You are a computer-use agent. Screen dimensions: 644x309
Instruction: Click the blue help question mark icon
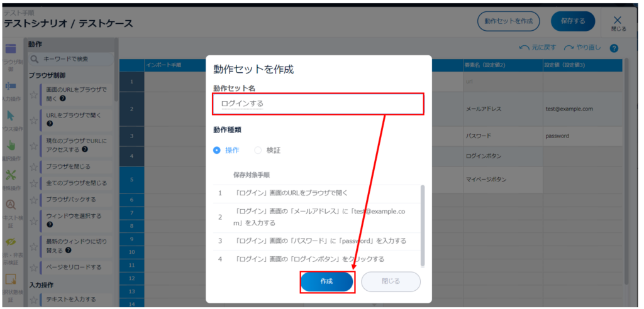[x=614, y=48]
